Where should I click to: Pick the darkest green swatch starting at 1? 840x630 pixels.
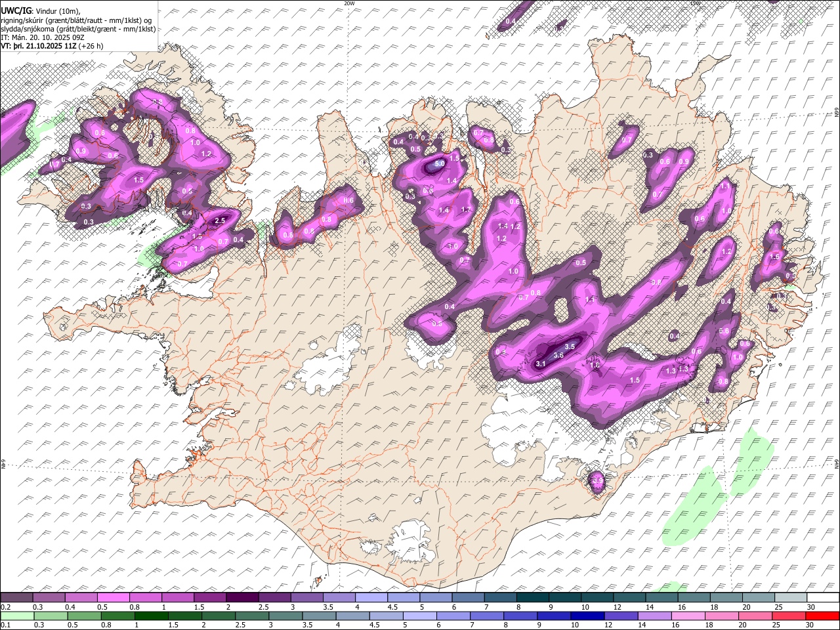tap(151, 616)
